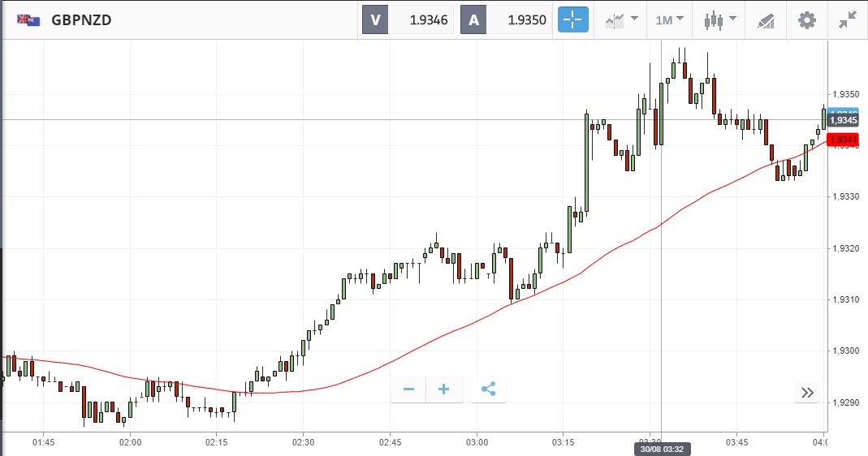Click the 30/08 03:32 time marker label
The width and height of the screenshot is (868, 456).
(662, 449)
